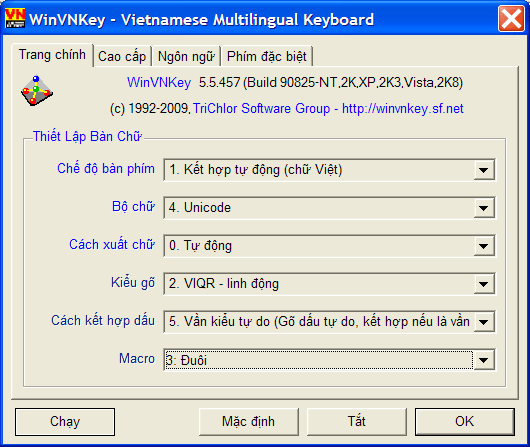The width and height of the screenshot is (530, 447).
Task: Click the Tắt button
Action: pos(357,422)
